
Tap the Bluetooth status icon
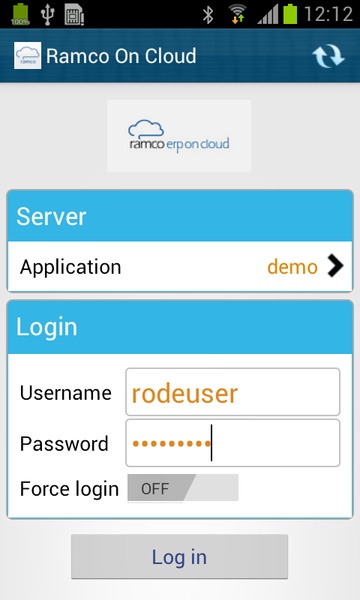pyautogui.click(x=208, y=15)
